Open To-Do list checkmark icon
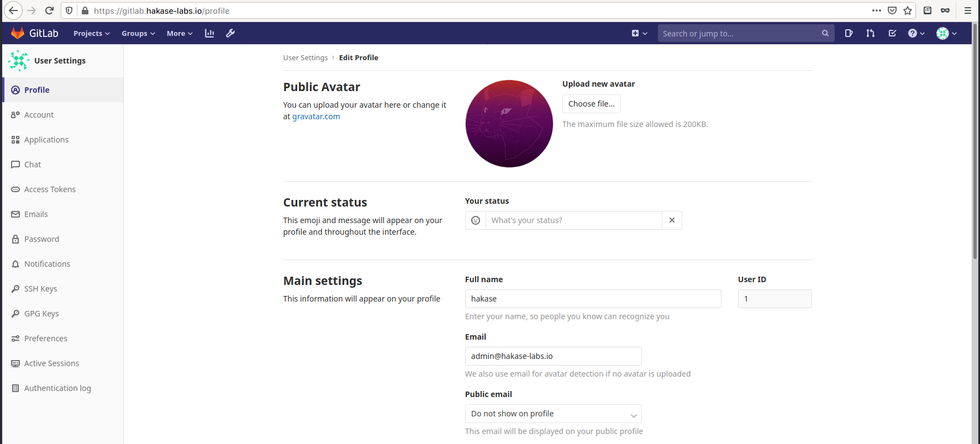This screenshot has width=980, height=444. [892, 33]
